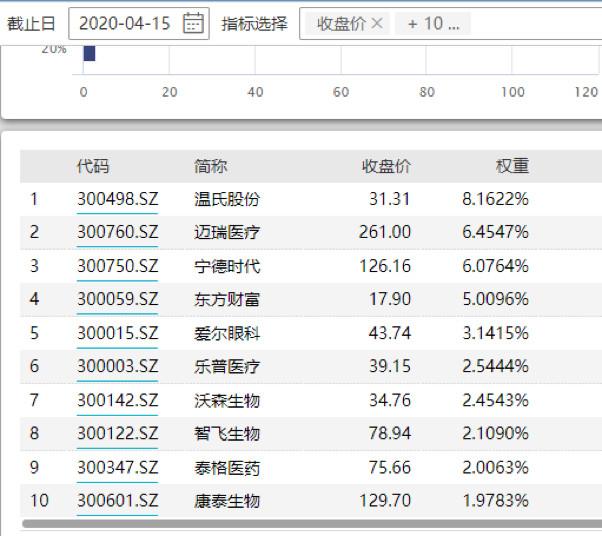Open stock link 300015.SZ
The image size is (602, 536).
[117, 333]
